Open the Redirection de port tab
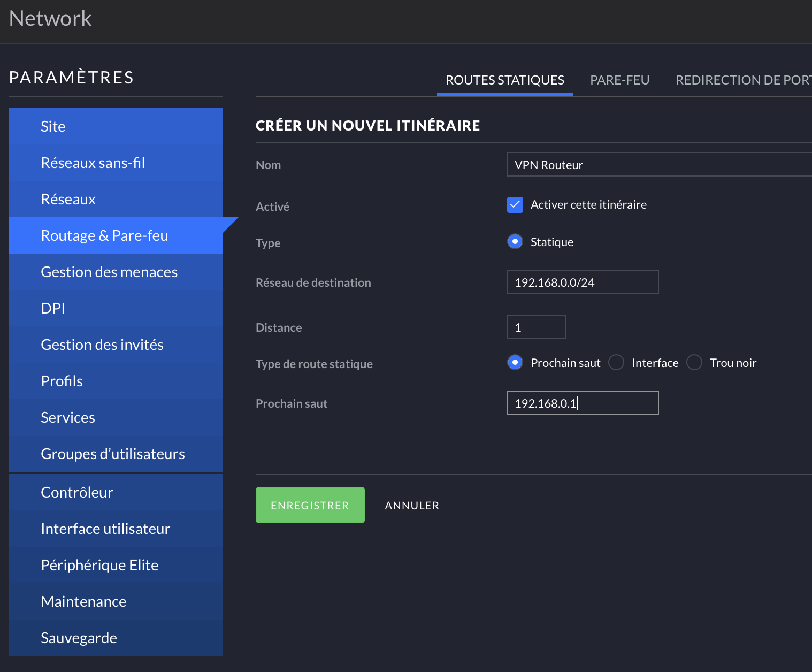This screenshot has height=672, width=812. 742,80
